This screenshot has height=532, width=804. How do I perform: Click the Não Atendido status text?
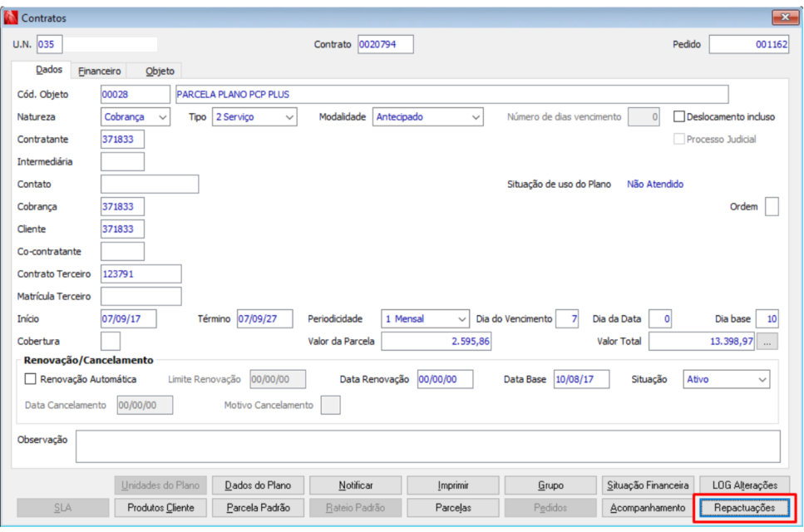pos(655,184)
